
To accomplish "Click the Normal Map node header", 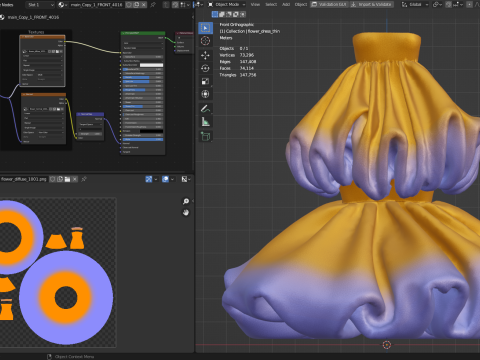I will click(x=90, y=114).
